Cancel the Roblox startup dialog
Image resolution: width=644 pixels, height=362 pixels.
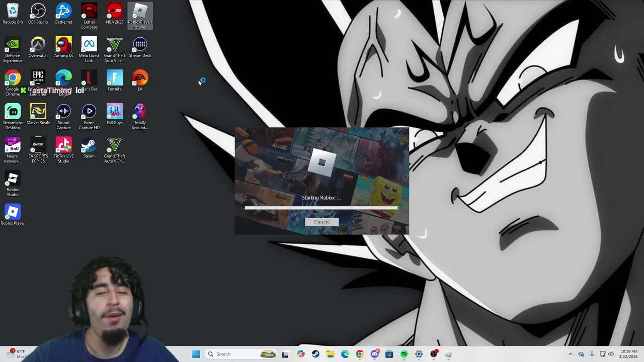point(321,222)
